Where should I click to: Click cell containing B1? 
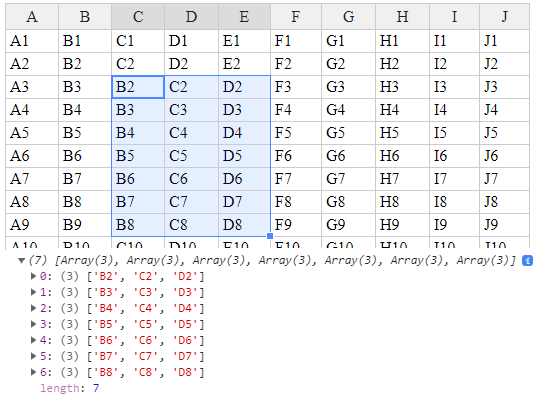[85, 41]
